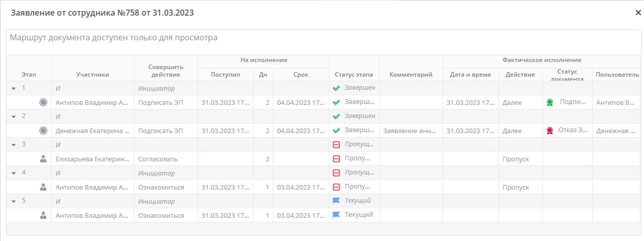Click Дн column header

(x=263, y=75)
